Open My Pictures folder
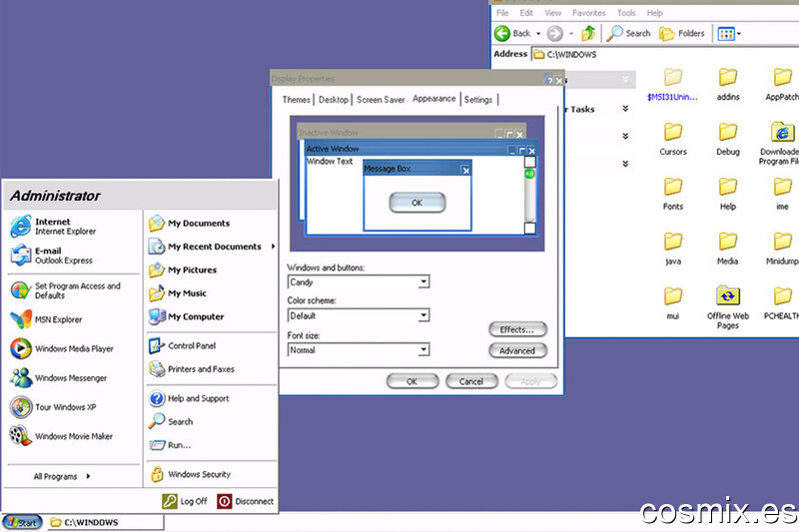 click(183, 269)
